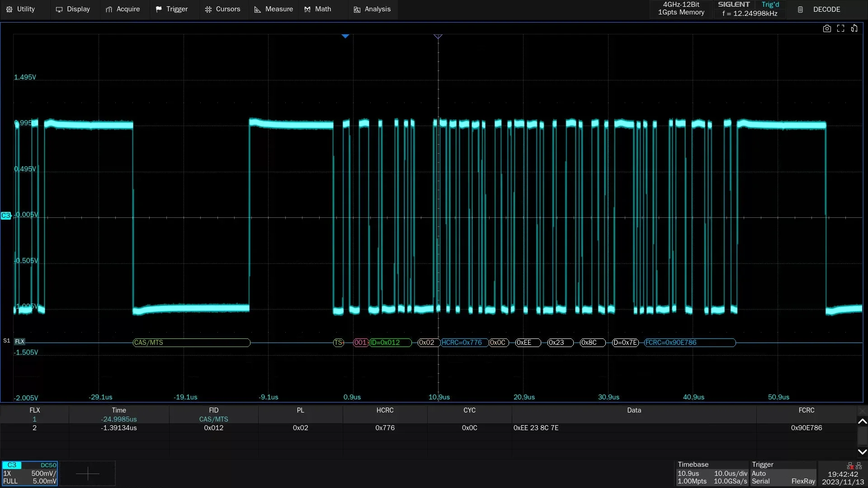Open the Acquire menu
The height and width of the screenshot is (488, 868).
tap(123, 9)
